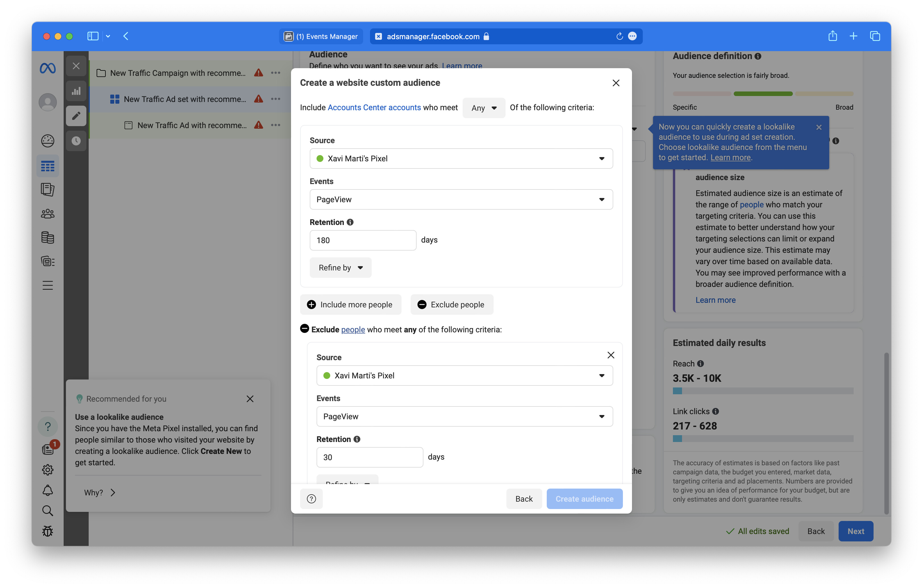923x588 pixels.
Task: Edit the 180 days retention field
Action: click(x=362, y=240)
